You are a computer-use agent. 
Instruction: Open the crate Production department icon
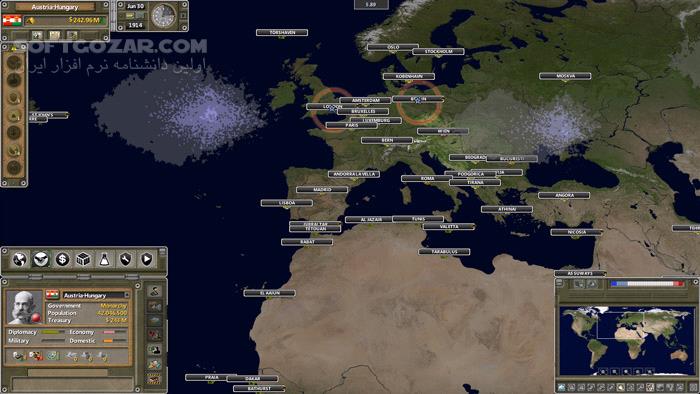[83, 259]
